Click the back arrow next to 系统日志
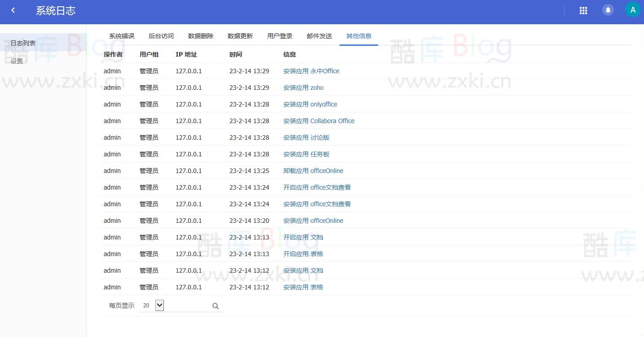Screen dimensions: 644x337 click(13, 10)
